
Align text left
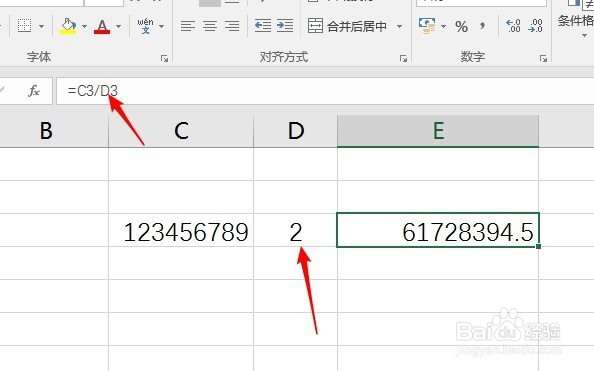tap(188, 26)
